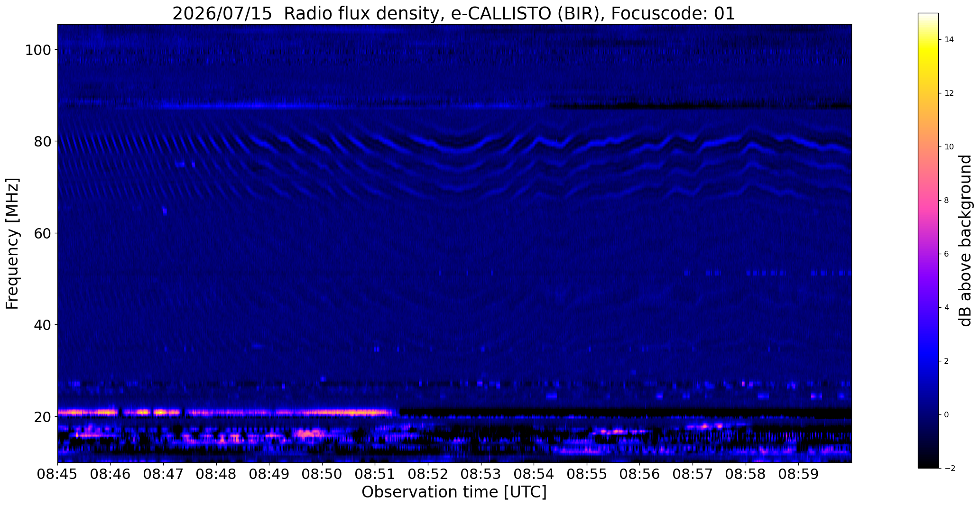This screenshot has width=980, height=506.
Task: Click the 08:59 time axis tick label
Action: pyautogui.click(x=798, y=475)
